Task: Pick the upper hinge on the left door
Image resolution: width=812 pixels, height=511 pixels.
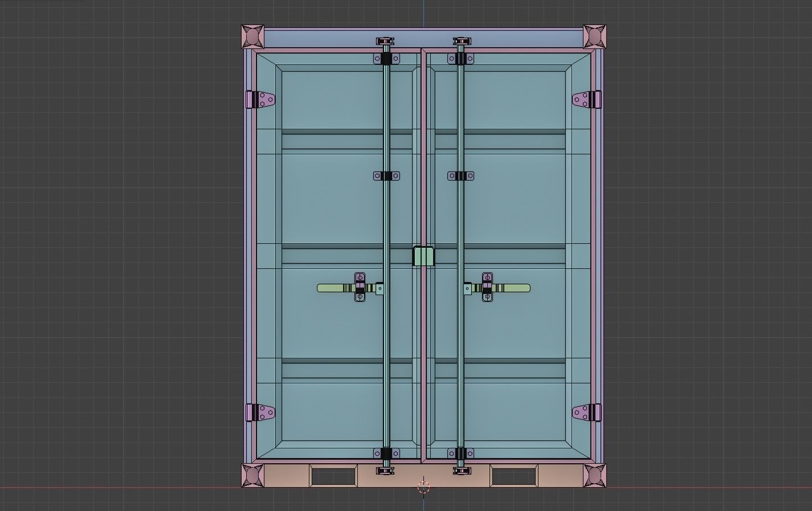Action: [x=260, y=100]
